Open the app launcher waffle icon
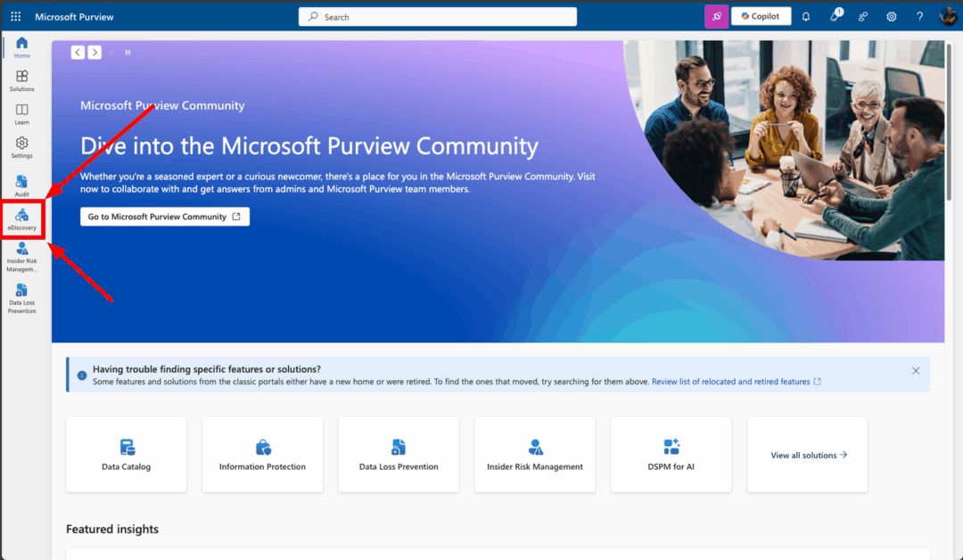 [16, 17]
